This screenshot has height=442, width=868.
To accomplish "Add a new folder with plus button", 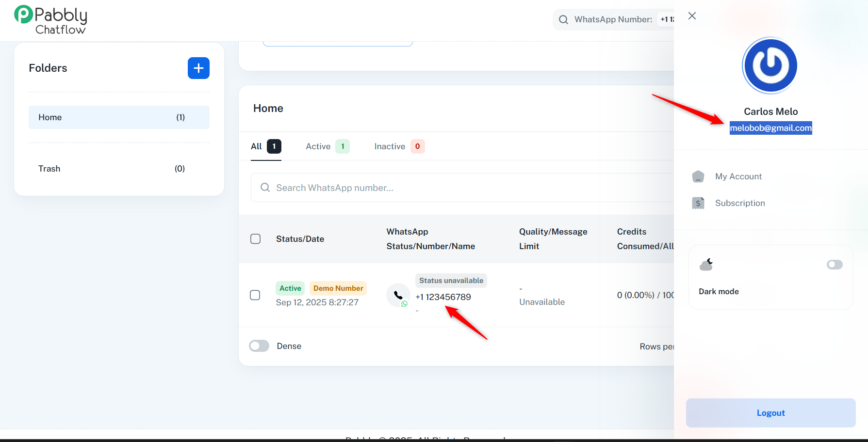I will pos(198,68).
